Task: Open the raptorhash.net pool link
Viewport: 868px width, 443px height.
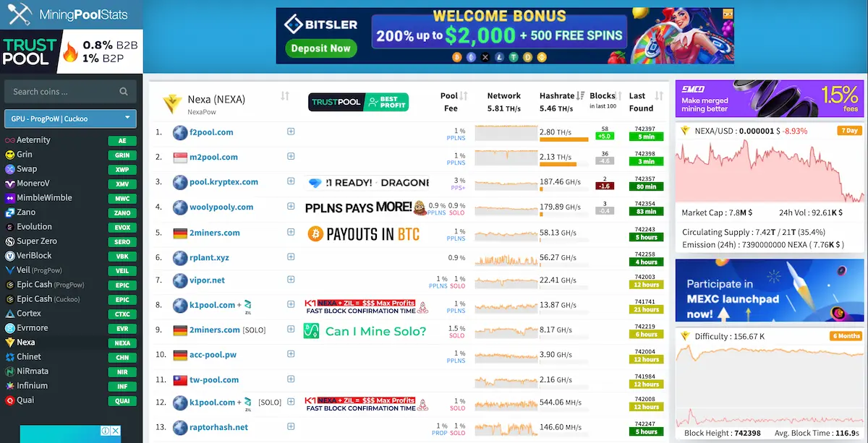Action: point(218,427)
